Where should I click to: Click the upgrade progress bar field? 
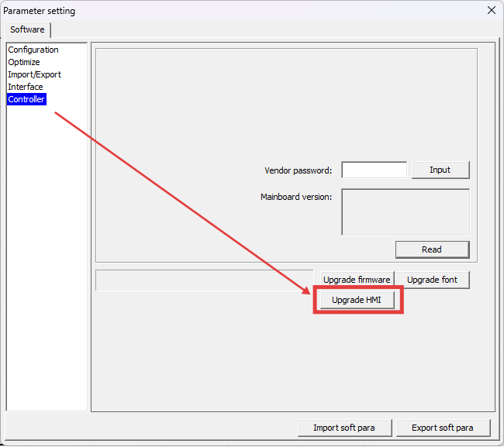[x=203, y=280]
